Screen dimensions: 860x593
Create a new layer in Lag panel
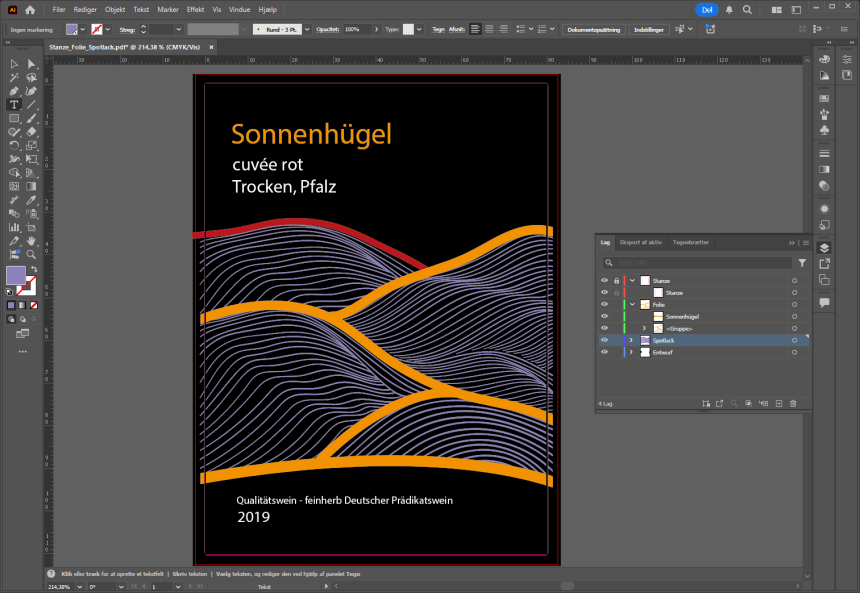pyautogui.click(x=779, y=404)
